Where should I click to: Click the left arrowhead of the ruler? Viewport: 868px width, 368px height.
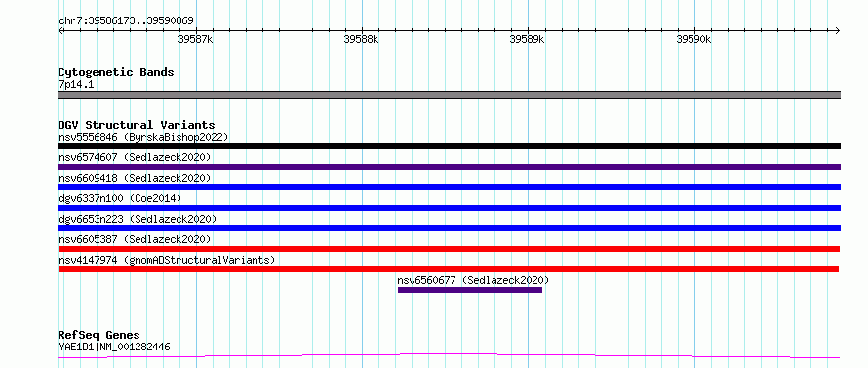(x=60, y=31)
